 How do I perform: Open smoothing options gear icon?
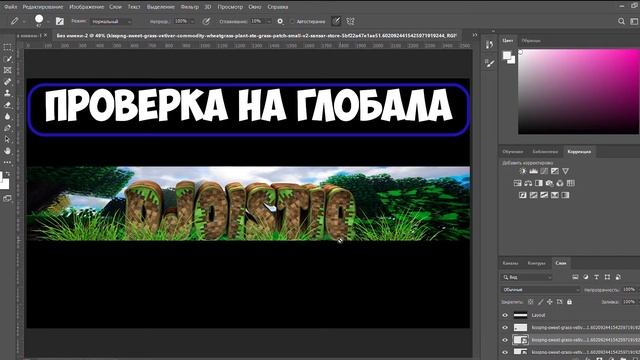[280, 21]
